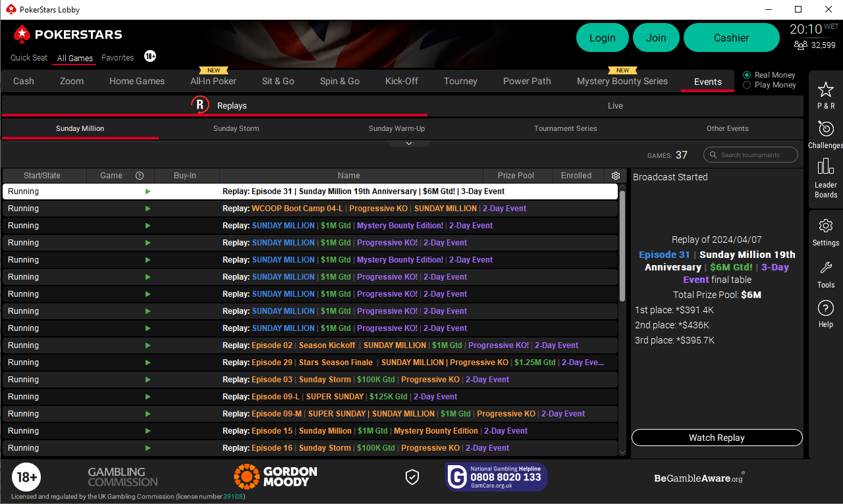
Task: Play the Episode 03 Sunday Storm replay arrow
Action: click(x=148, y=380)
